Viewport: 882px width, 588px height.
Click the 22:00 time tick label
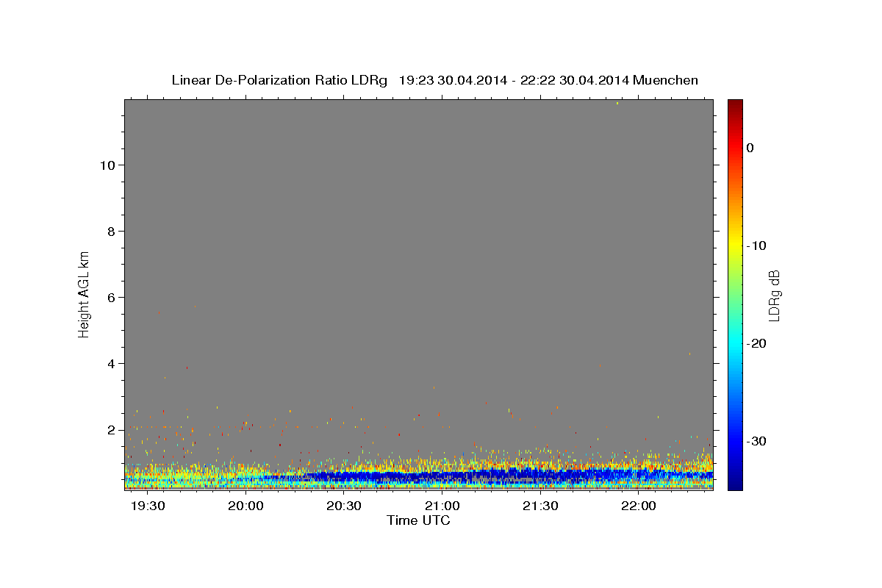coord(639,506)
